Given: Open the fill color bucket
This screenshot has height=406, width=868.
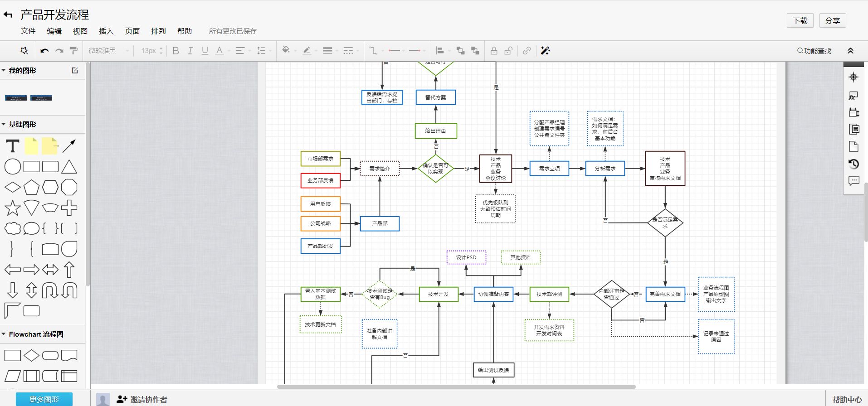Looking at the screenshot, I should click(286, 50).
